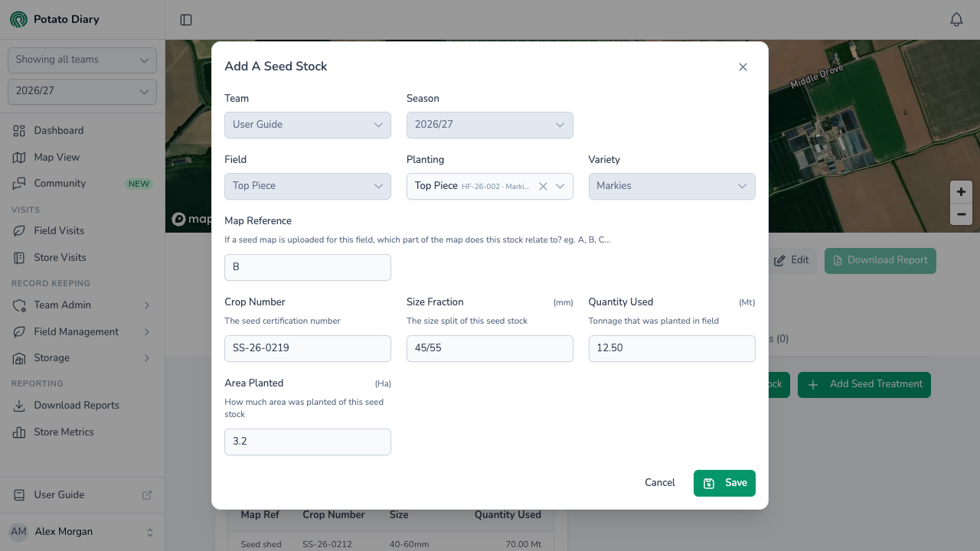Go to Map View in the sidebar

click(82, 157)
